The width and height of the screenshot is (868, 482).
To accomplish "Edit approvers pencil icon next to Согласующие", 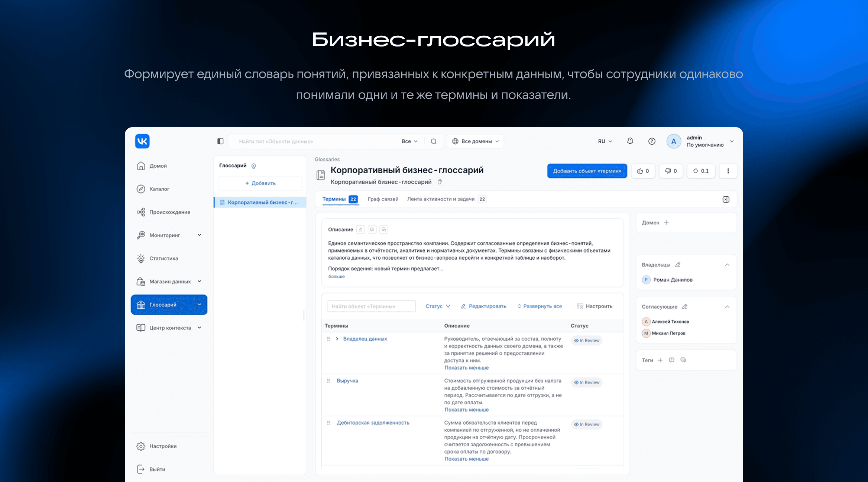I will (x=685, y=307).
